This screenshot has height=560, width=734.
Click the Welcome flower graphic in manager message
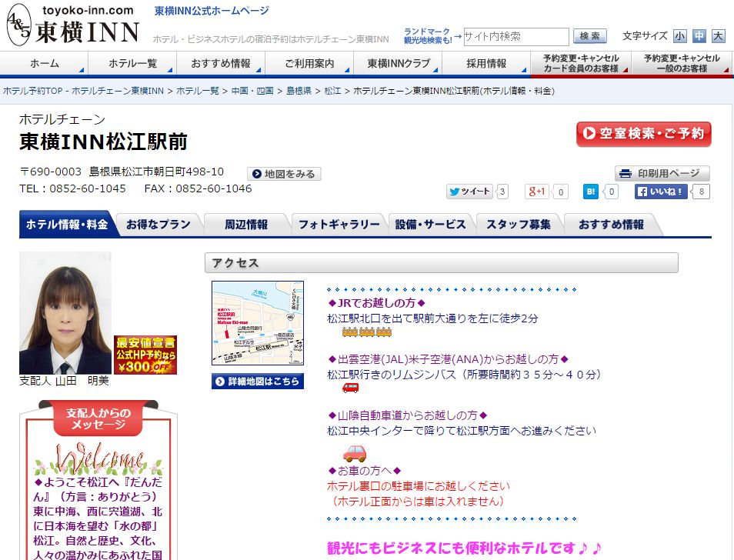(98, 458)
